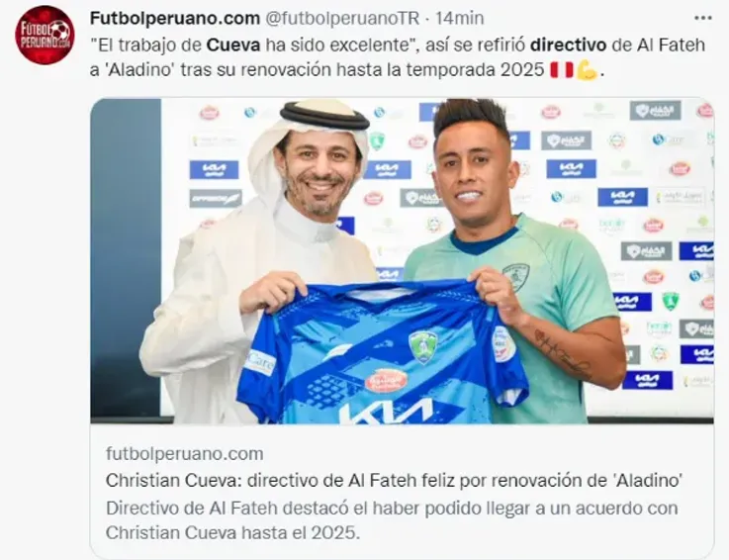The width and height of the screenshot is (729, 560).
Task: Click the flexed biceps emoji
Action: 587,70
